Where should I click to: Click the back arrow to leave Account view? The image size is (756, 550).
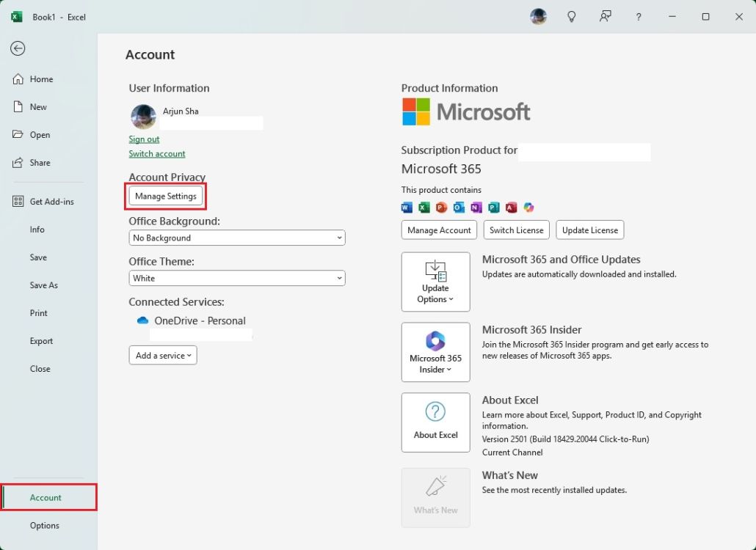point(17,48)
